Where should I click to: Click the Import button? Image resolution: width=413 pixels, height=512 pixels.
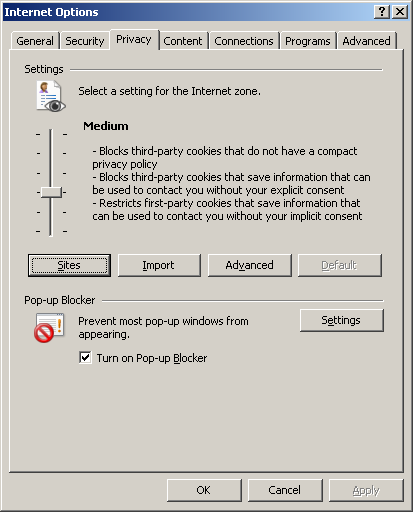click(159, 265)
